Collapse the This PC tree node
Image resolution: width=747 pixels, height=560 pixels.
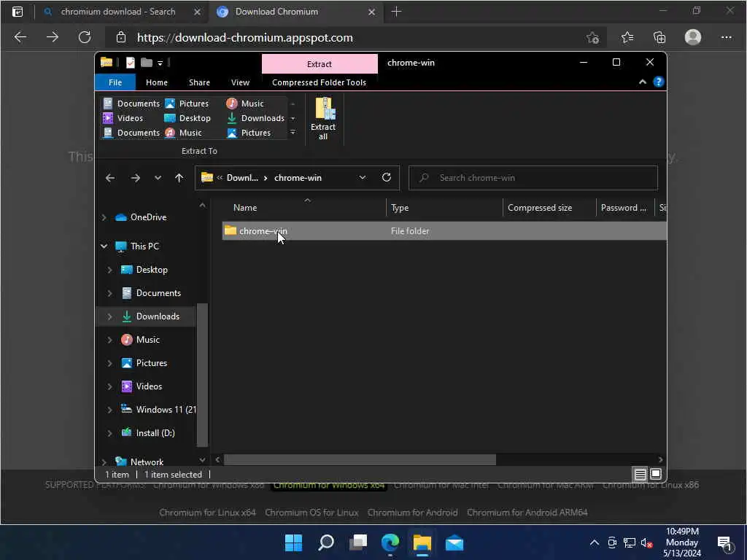[x=104, y=246]
